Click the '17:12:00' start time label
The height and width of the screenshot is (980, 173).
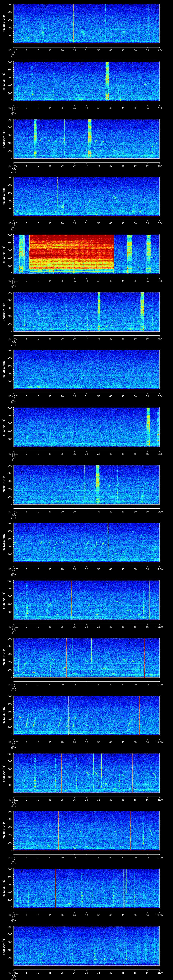13,684
